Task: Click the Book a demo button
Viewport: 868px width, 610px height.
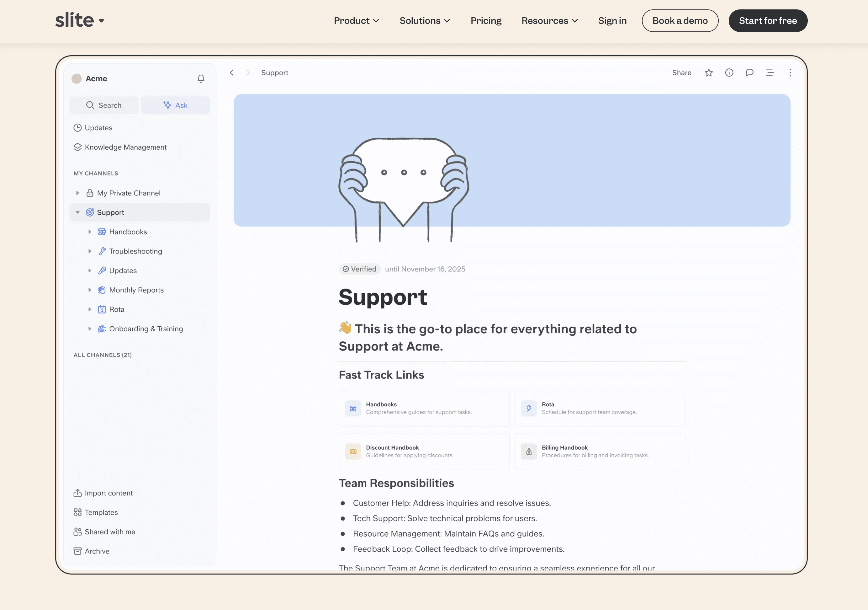Action: tap(680, 21)
